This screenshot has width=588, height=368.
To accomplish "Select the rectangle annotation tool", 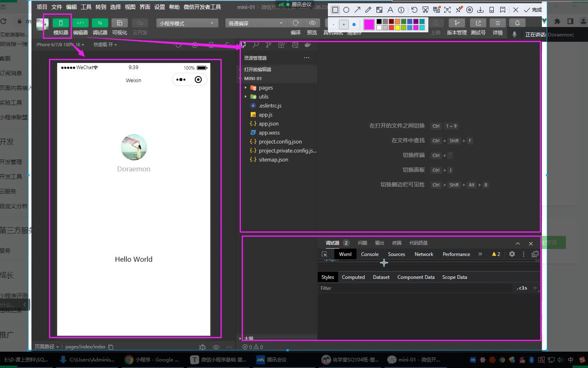I will click(x=335, y=10).
